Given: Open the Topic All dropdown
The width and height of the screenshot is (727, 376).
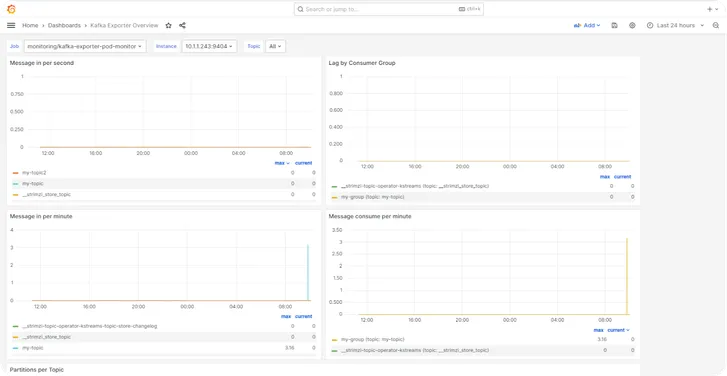Looking at the screenshot, I should tap(275, 46).
